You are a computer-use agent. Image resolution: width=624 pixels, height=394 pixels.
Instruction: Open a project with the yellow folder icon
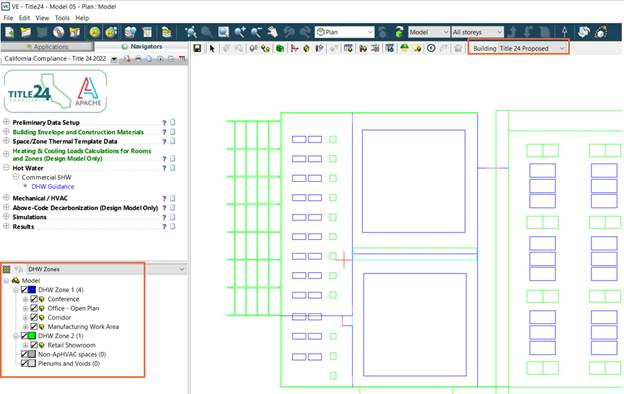(x=26, y=32)
